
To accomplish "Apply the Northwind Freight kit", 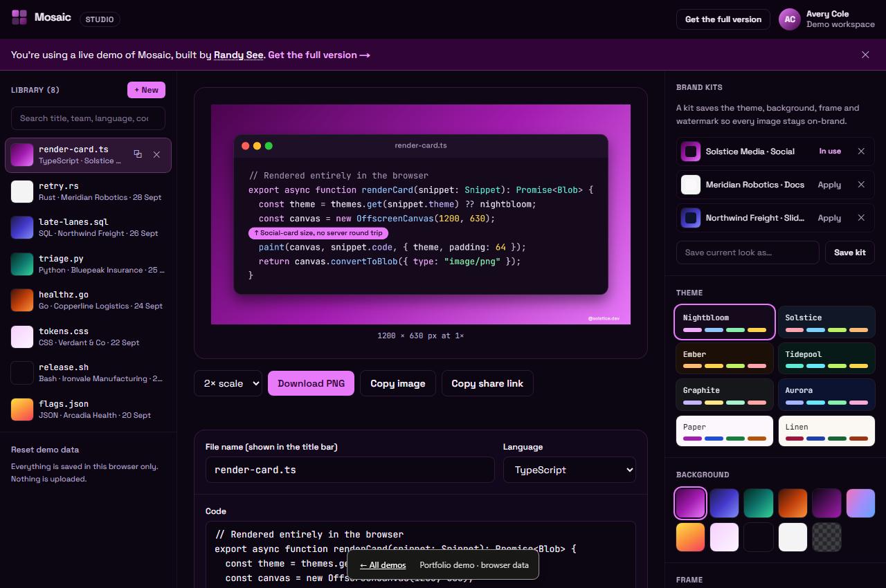I will pos(829,218).
